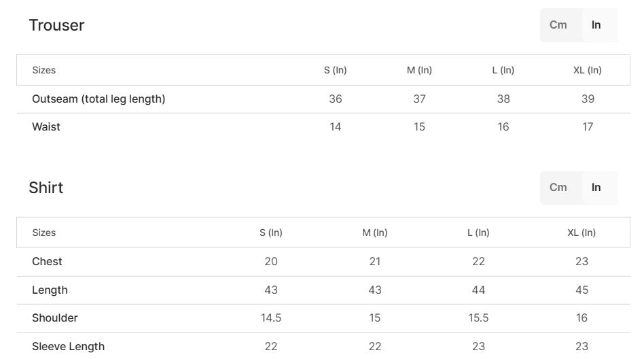
Task: Select In units for Shirt table
Action: (x=596, y=188)
